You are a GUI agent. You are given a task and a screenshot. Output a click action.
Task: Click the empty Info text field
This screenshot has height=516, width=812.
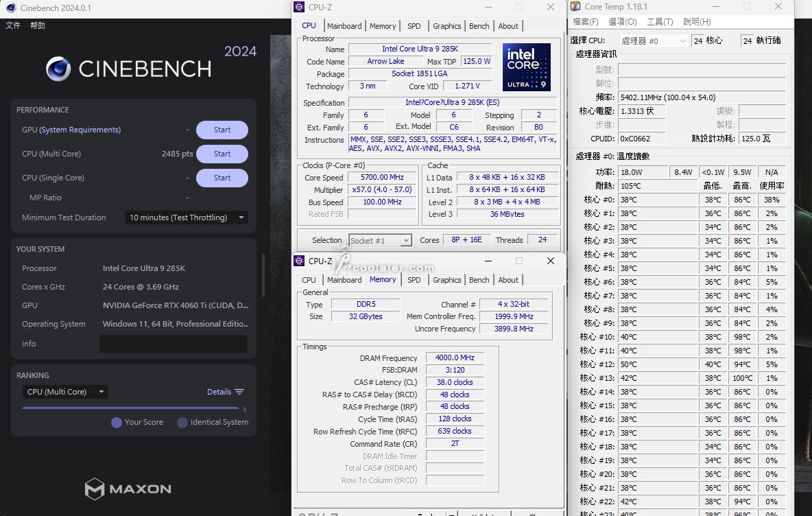[173, 344]
